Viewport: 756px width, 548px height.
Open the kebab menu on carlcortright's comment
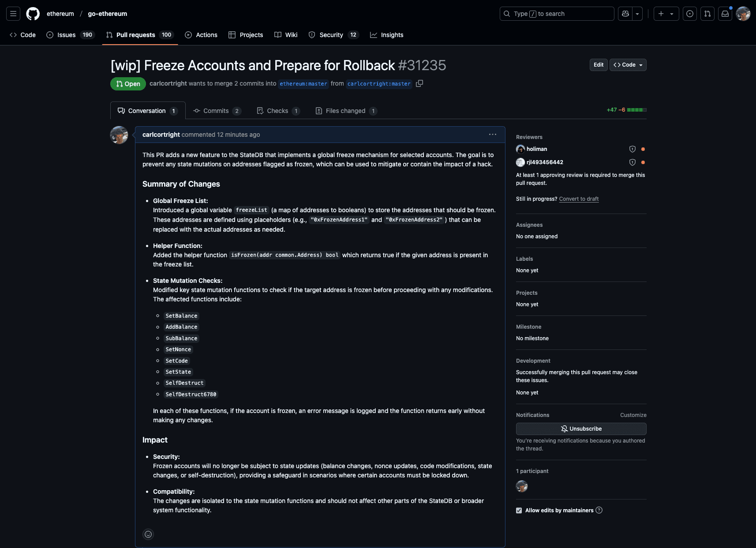coord(493,135)
